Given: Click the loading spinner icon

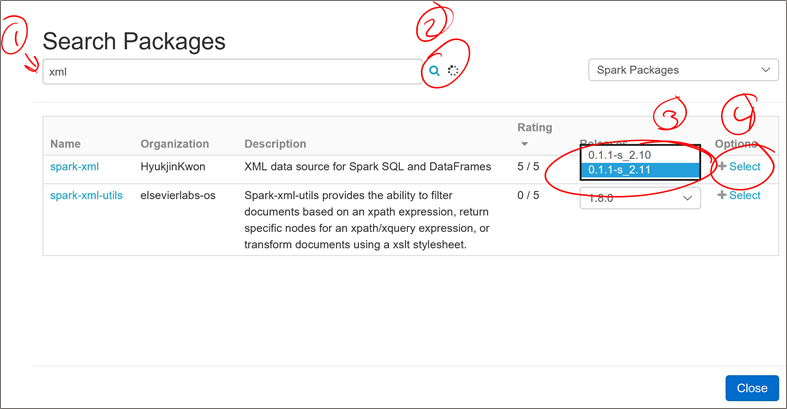Looking at the screenshot, I should [x=453, y=71].
